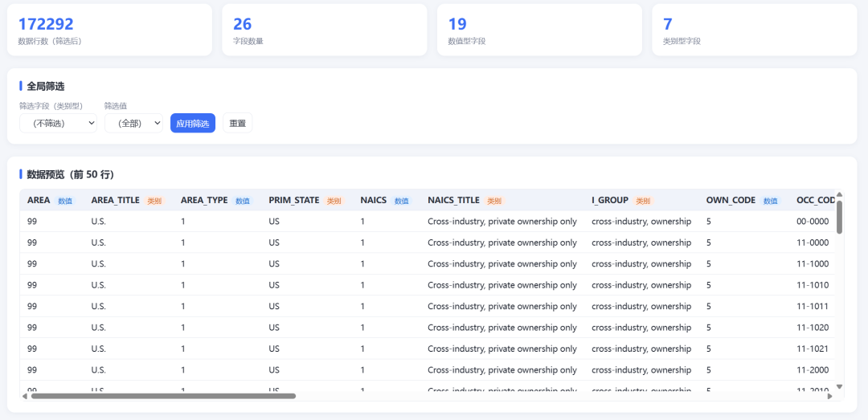The height and width of the screenshot is (420, 868).
Task: Click the 172292 数据行数 stat card
Action: 109,30
